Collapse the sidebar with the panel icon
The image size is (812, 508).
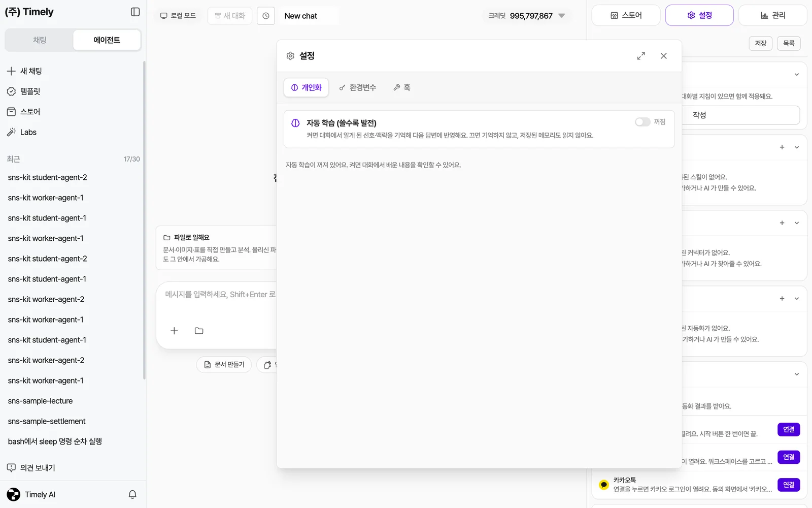[x=135, y=12]
